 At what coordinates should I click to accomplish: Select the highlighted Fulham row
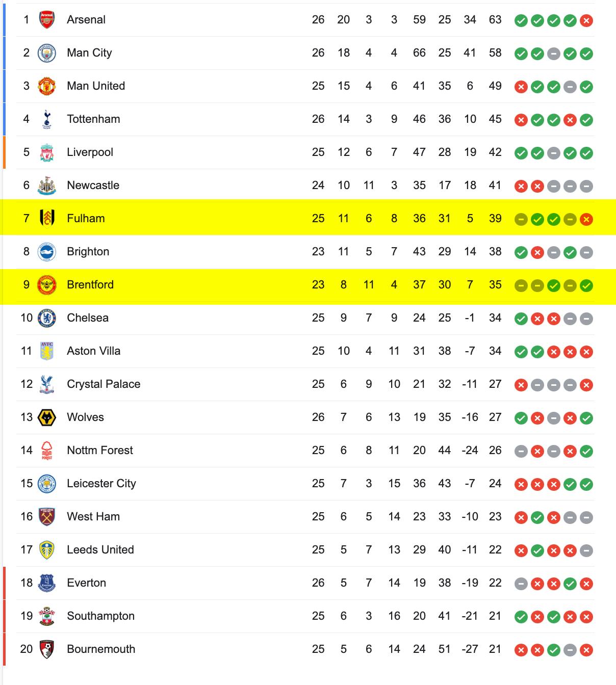point(308,218)
